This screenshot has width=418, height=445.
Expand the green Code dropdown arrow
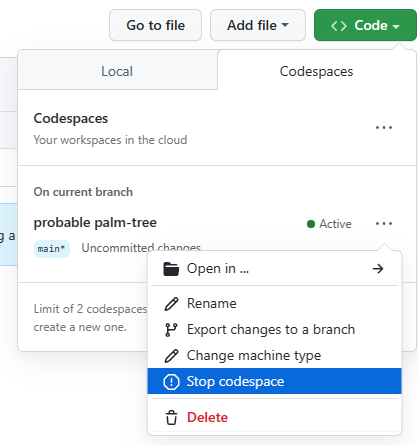396,26
